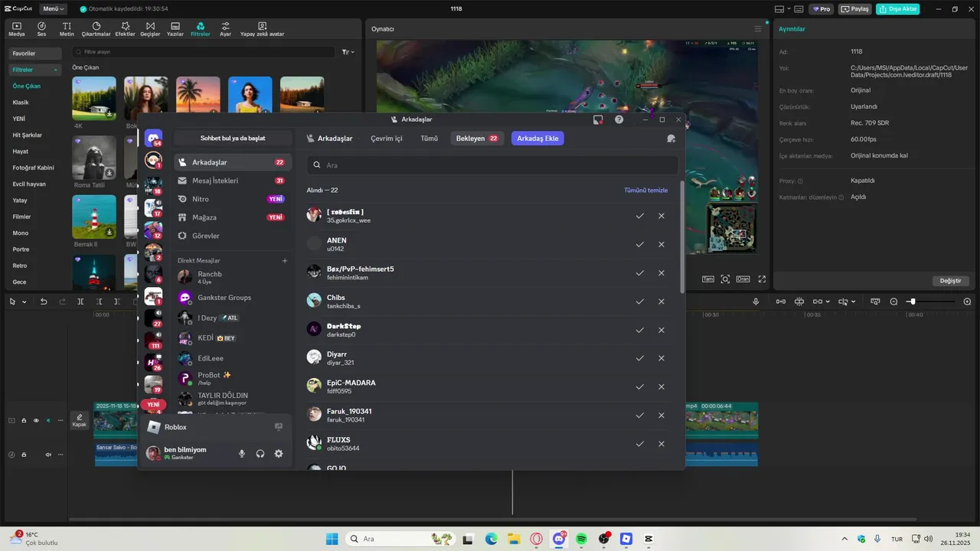Collapse the Filtreler category list
980x551 pixels.
[x=56, y=70]
